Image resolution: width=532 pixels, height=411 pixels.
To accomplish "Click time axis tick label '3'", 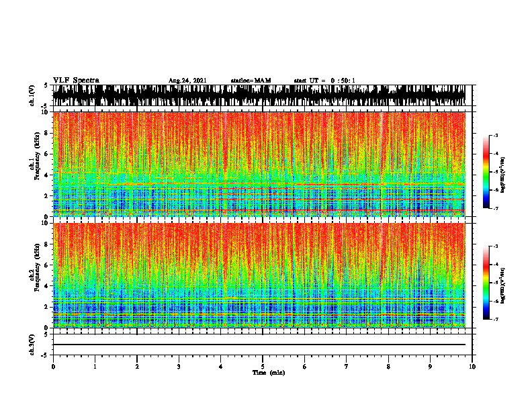I will 179,367.
